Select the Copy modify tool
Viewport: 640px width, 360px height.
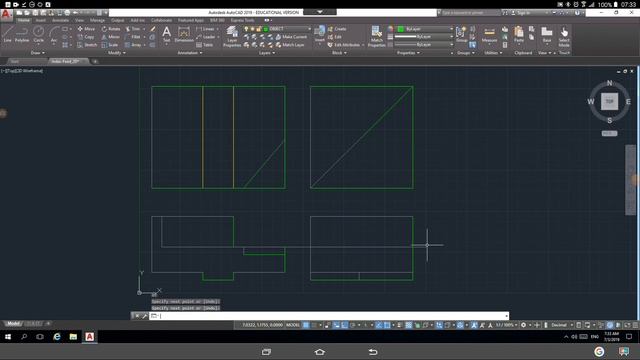coord(86,37)
